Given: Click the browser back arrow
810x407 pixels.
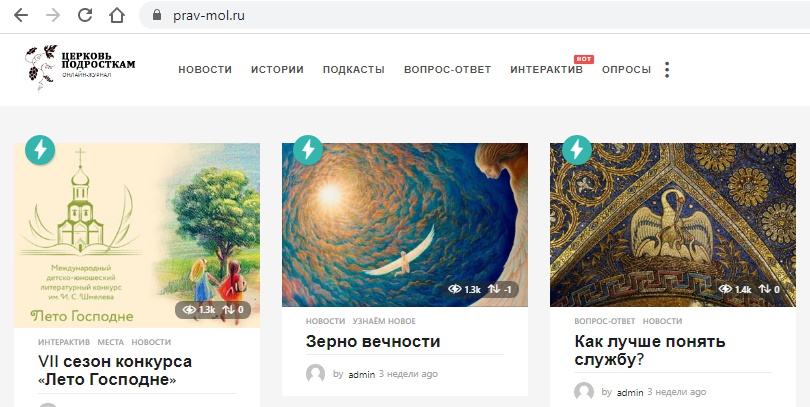Looking at the screenshot, I should 21,15.
